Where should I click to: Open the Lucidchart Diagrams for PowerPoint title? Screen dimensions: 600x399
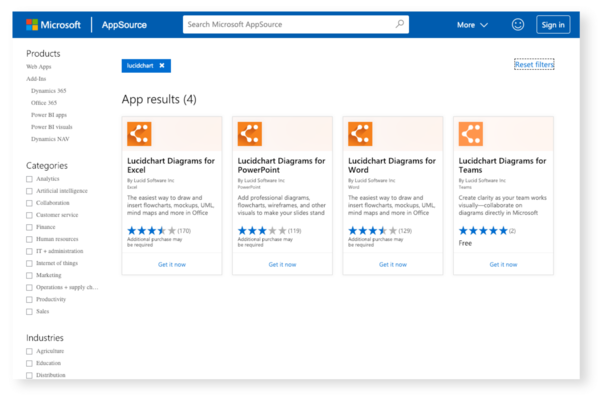click(281, 165)
